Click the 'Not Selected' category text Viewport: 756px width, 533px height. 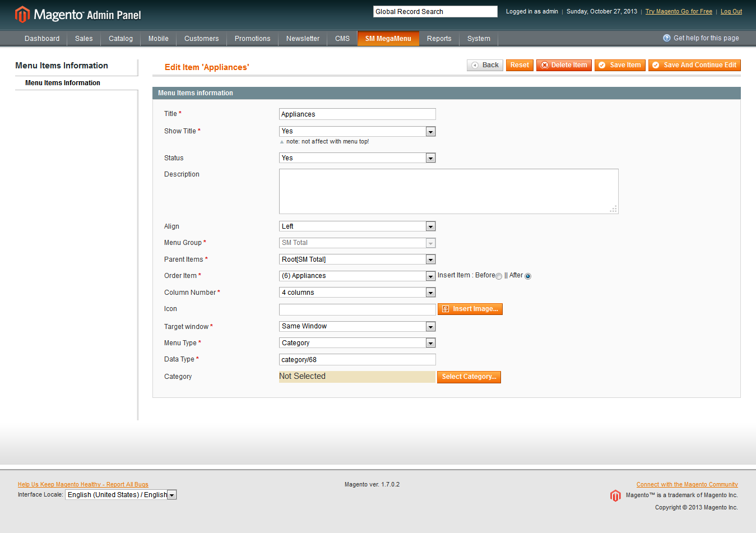[303, 377]
